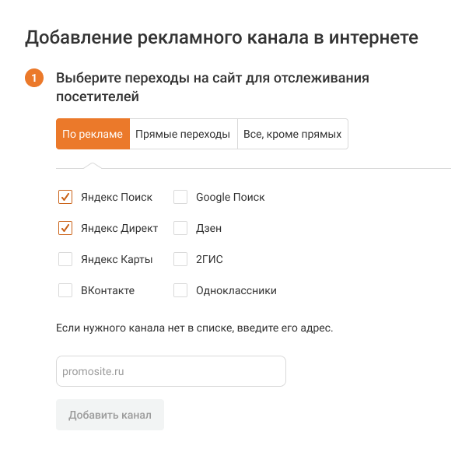Viewport: 476px width, 449px height.
Task: Click the «Выберите переходы на сайт» step title
Action: coord(212,87)
